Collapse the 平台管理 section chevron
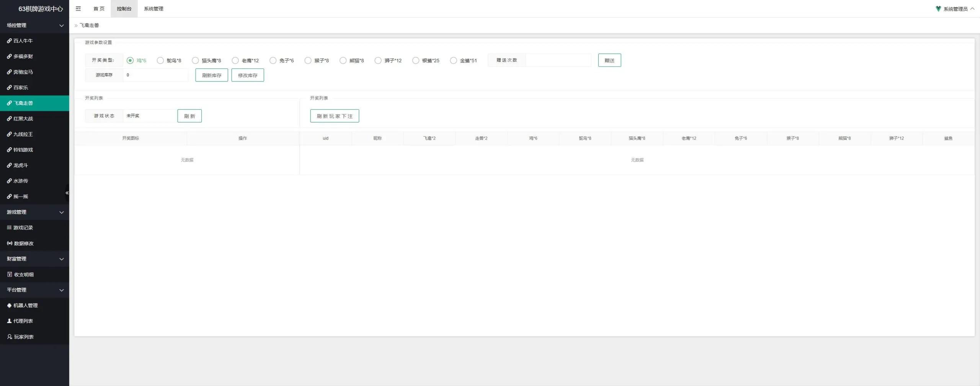Screen dimensions: 980x386 coord(61,290)
